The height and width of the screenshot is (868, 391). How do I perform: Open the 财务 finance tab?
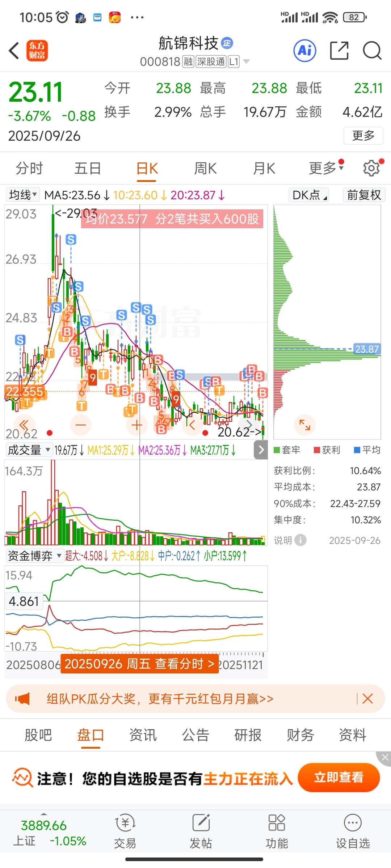point(300,735)
